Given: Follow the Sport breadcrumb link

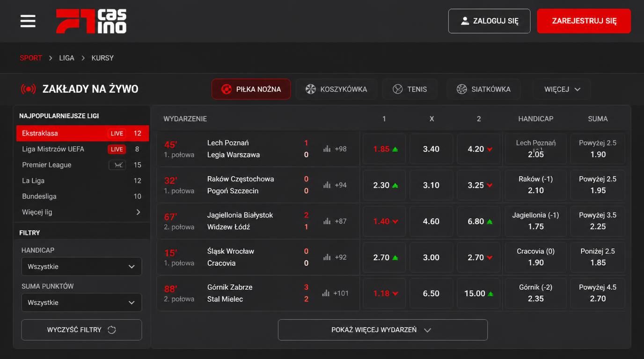Looking at the screenshot, I should click(x=31, y=58).
